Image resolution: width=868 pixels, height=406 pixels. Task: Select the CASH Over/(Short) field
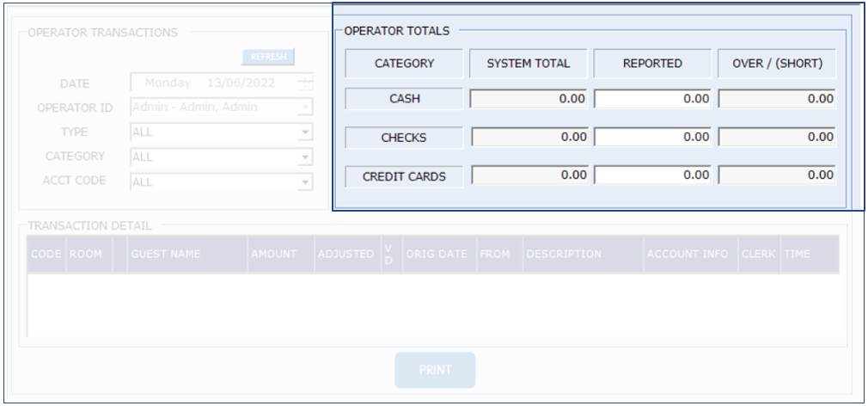[777, 99]
